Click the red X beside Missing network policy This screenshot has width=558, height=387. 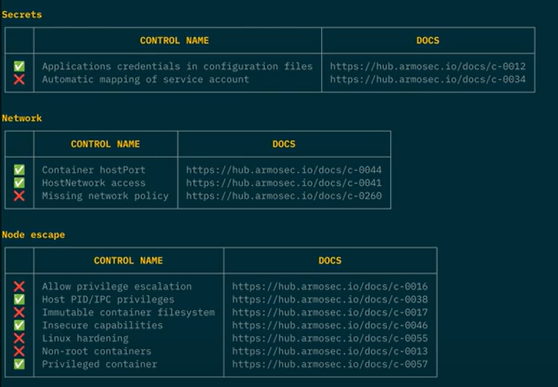tap(19, 195)
